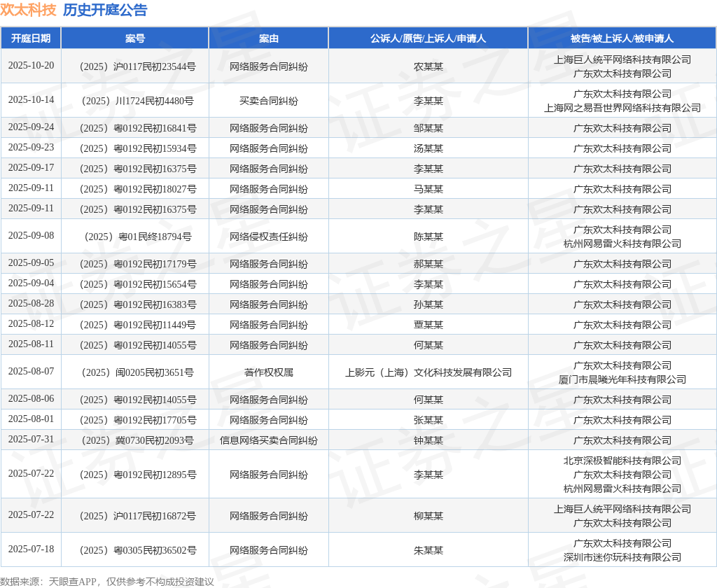Viewport: 717px width, 588px height.
Task: Click 买卖合同纠纷 in the 2025-10-14 row
Action: [x=268, y=101]
